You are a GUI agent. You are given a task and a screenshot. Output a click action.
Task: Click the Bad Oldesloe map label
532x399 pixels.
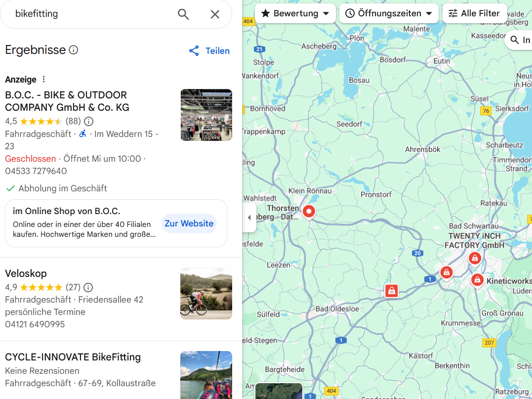point(337,309)
